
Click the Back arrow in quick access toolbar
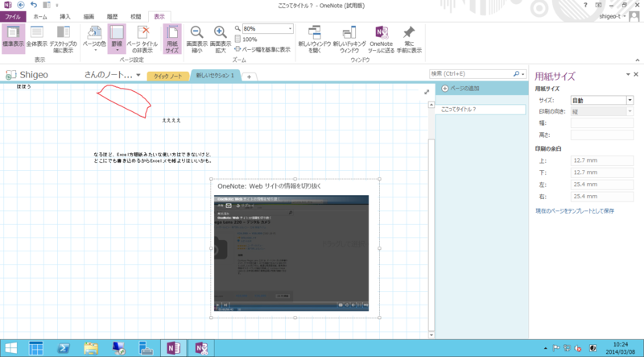coord(21,5)
